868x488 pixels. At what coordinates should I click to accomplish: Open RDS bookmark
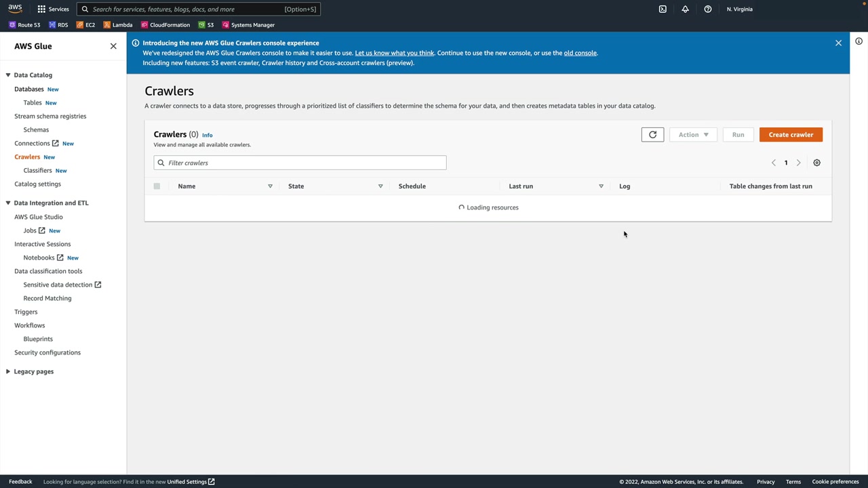tap(58, 25)
